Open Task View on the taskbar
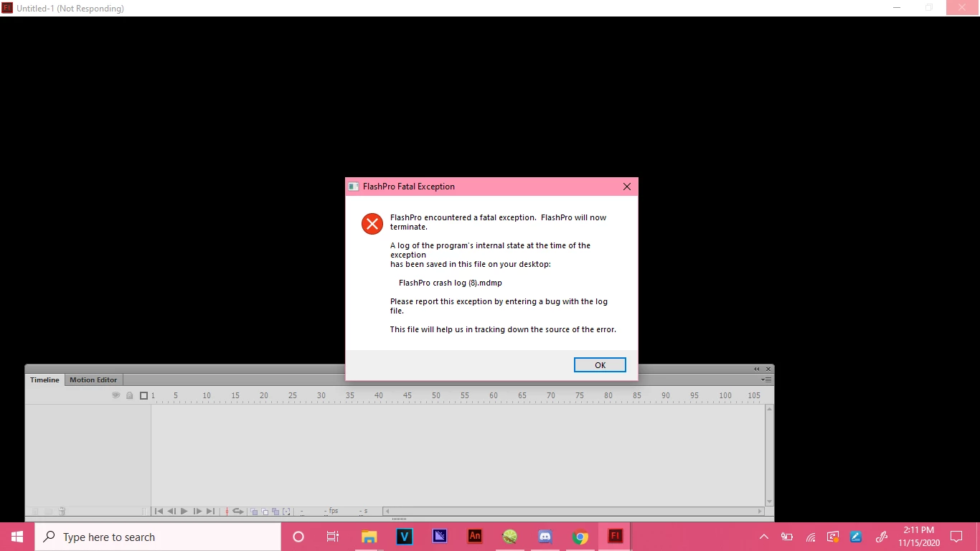Screen dimensions: 980x551 [333, 537]
